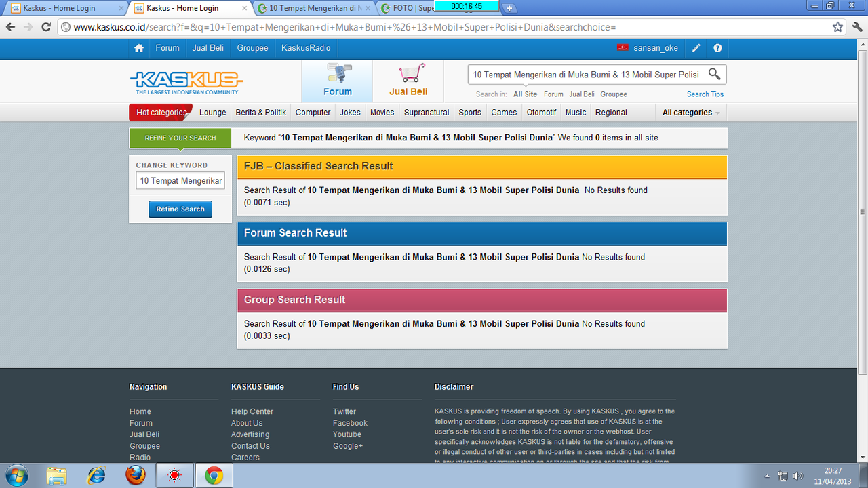Open the Supranatural category

pos(427,113)
